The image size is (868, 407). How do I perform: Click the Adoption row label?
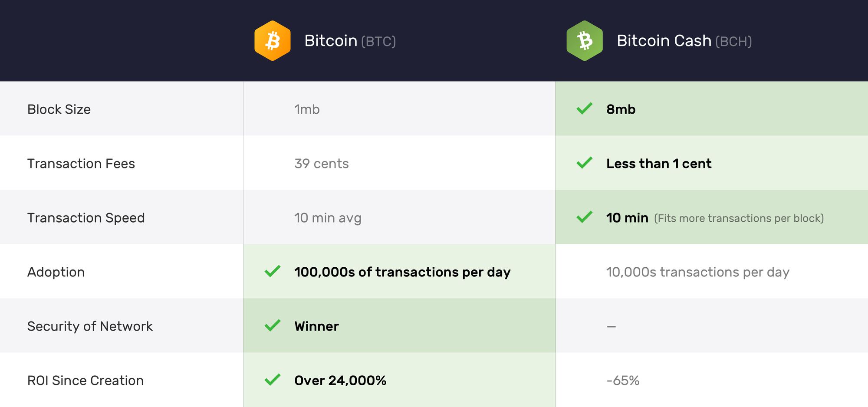click(x=56, y=272)
